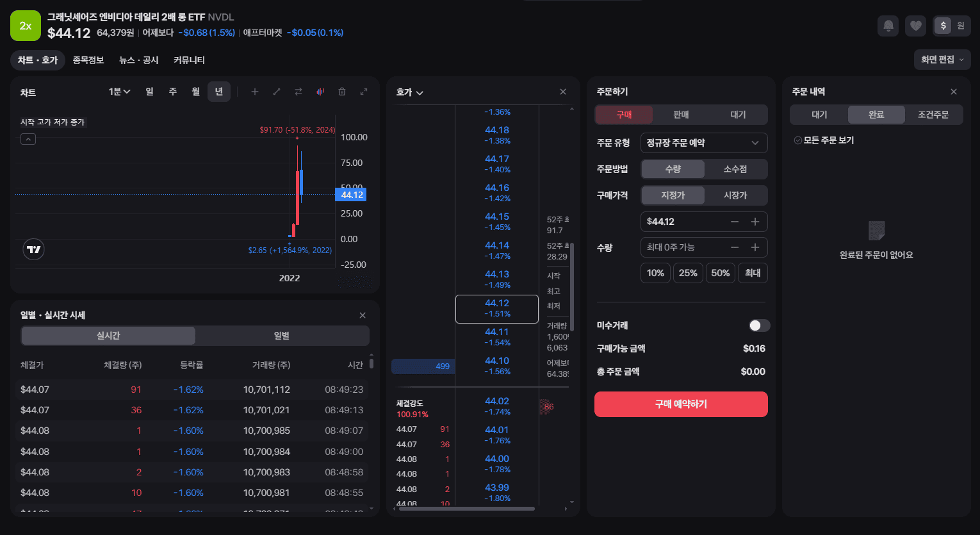Viewport: 980px width, 535px height.
Task: Switch order method to 소수점
Action: tap(736, 169)
